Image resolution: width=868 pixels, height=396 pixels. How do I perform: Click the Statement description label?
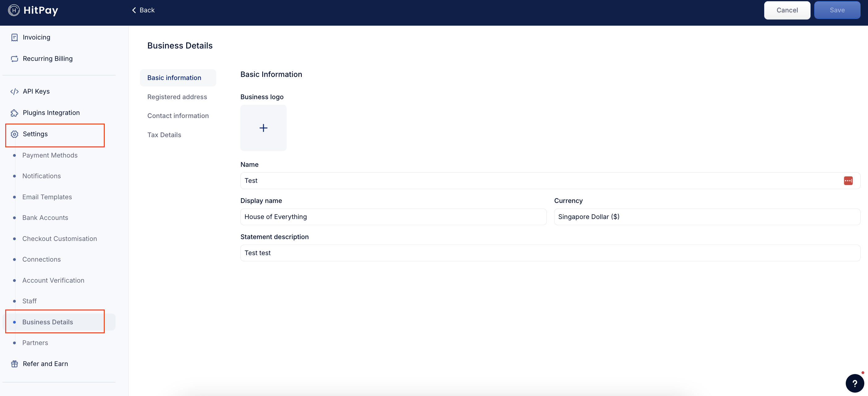[274, 237]
